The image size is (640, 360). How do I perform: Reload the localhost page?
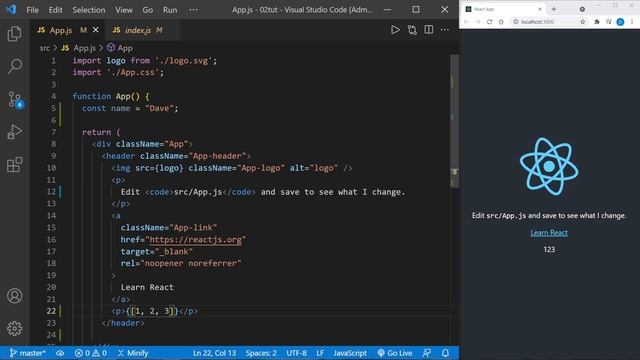click(x=489, y=22)
